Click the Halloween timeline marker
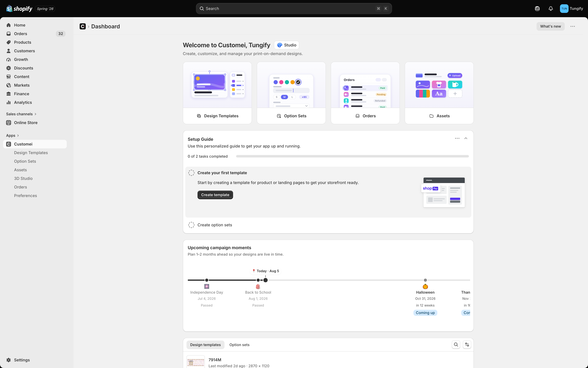 point(425,280)
